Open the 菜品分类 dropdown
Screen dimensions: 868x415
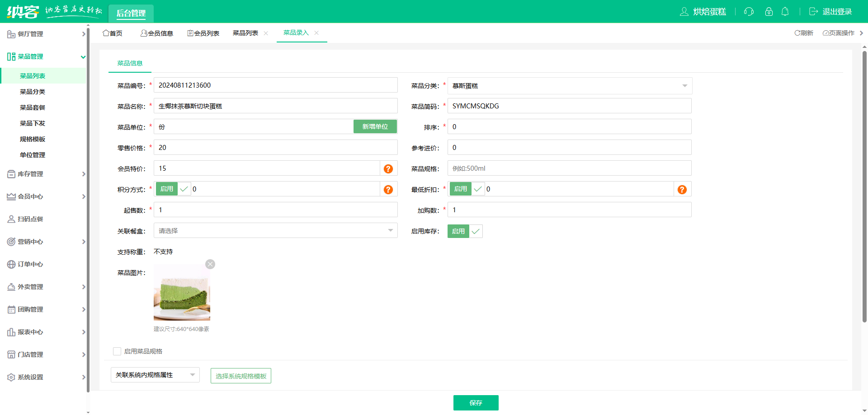570,86
